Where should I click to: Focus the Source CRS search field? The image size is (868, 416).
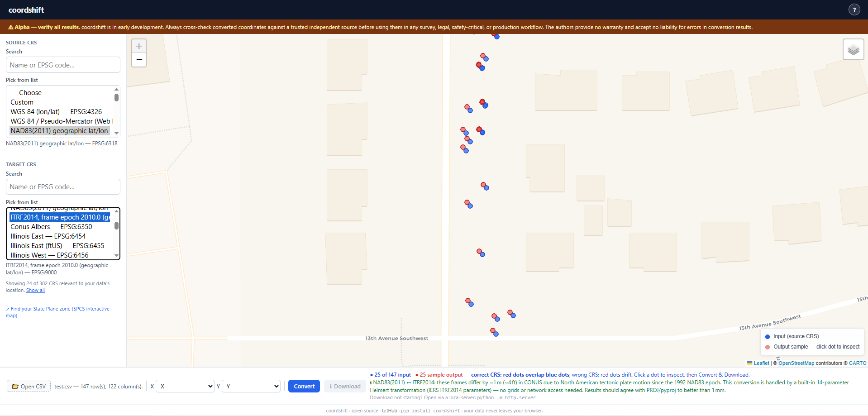click(x=63, y=65)
